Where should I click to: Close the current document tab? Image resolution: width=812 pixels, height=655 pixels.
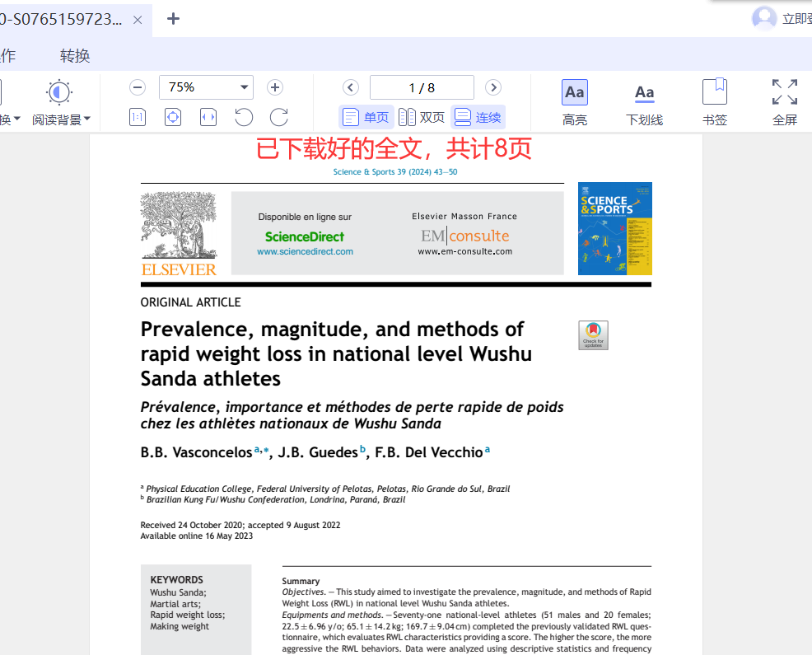click(138, 20)
